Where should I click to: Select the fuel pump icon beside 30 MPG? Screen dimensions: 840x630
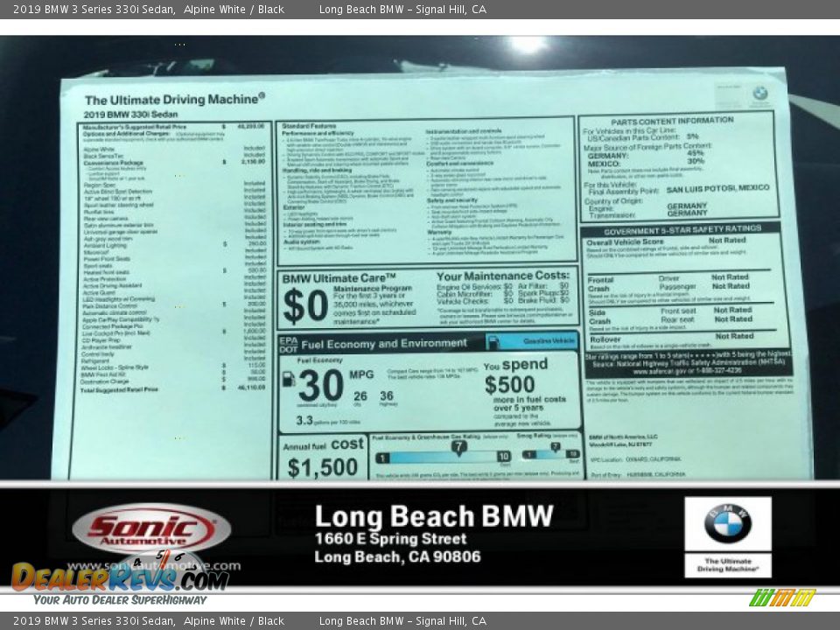coord(290,381)
